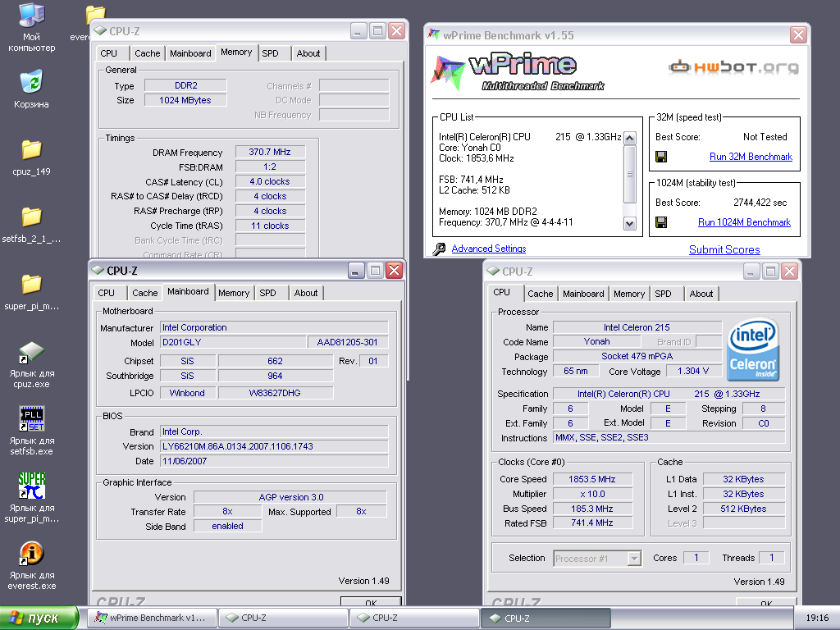
Task: Click the wrench icon beside Advanced Settings
Action: click(440, 249)
